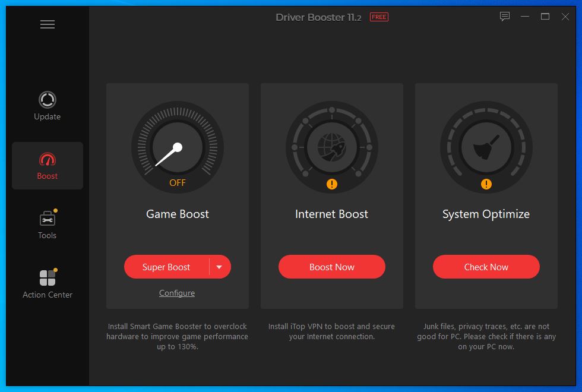Switch to the Update tab label
This screenshot has width=582, height=392.
47,116
